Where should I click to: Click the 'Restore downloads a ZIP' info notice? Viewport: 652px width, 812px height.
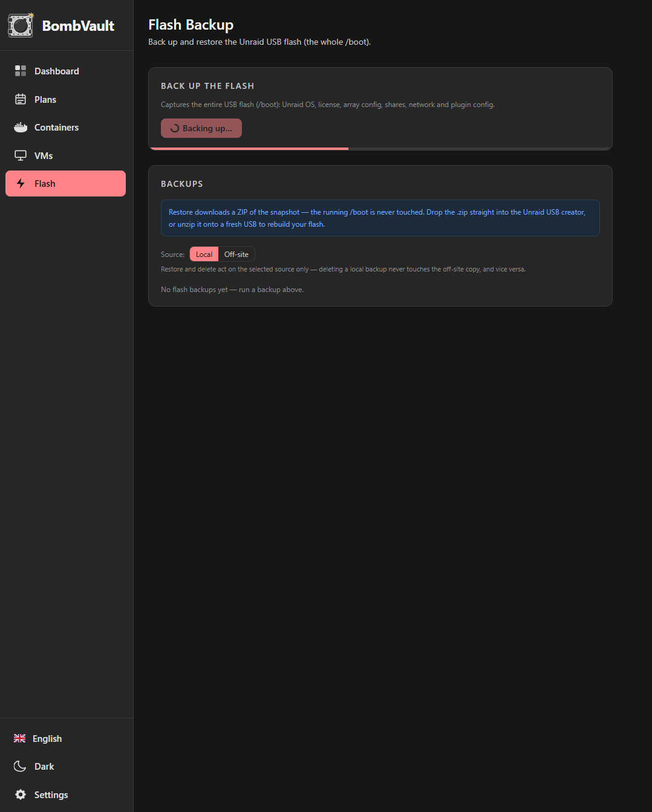pos(380,218)
